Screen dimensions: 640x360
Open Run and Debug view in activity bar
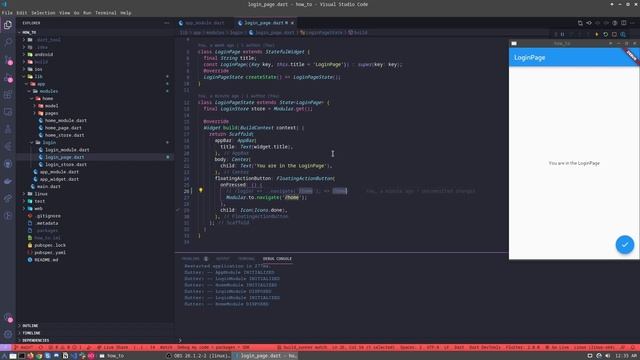8,78
